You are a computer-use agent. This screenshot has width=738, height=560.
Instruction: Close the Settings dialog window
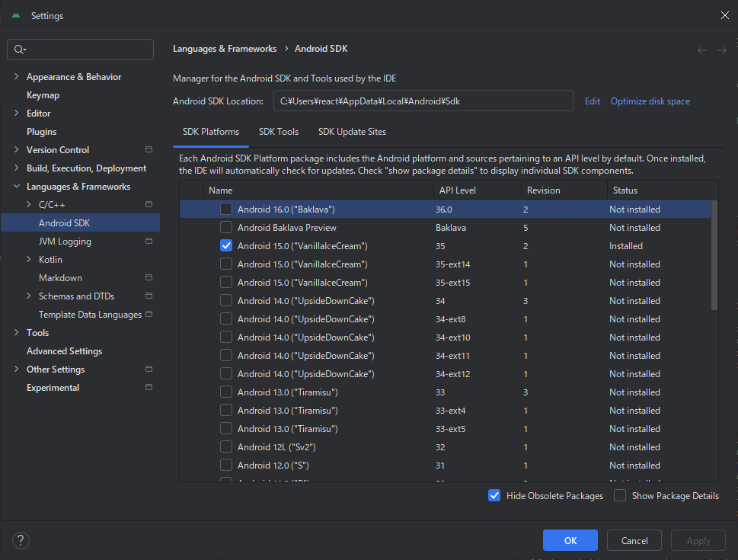click(x=725, y=15)
